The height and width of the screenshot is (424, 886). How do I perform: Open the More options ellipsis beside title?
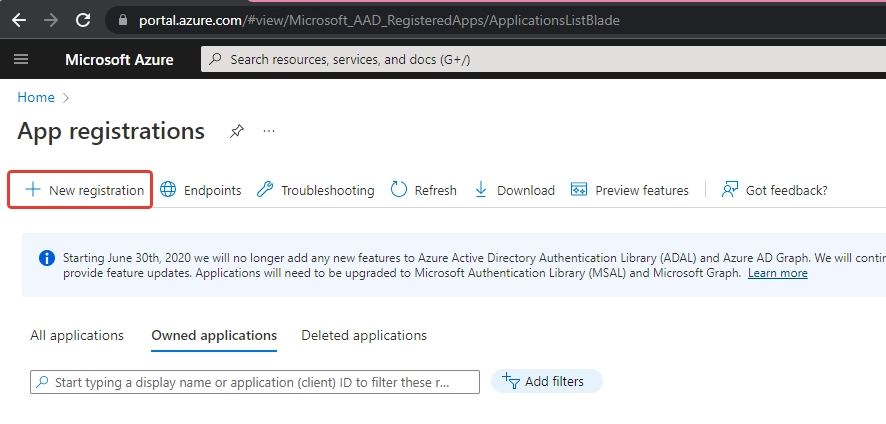[x=269, y=132]
